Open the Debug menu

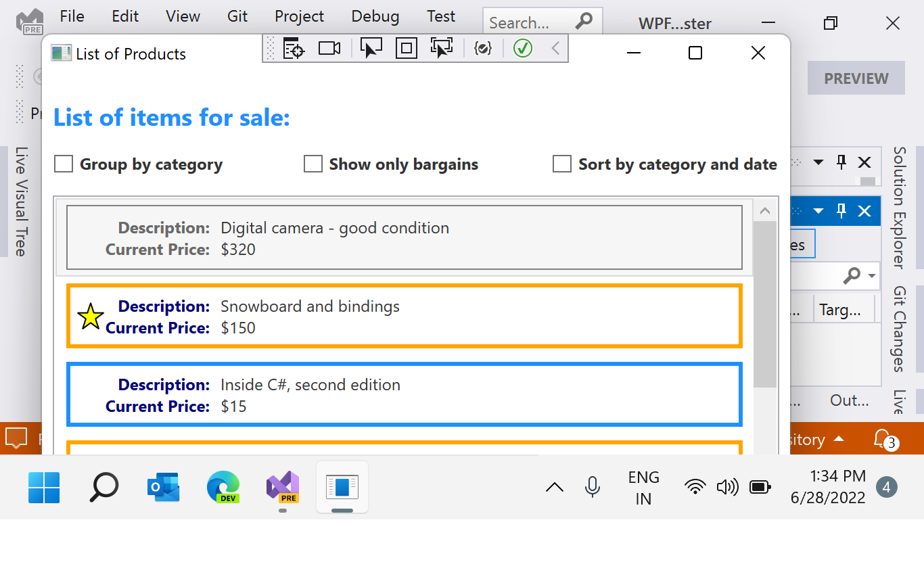click(x=375, y=16)
